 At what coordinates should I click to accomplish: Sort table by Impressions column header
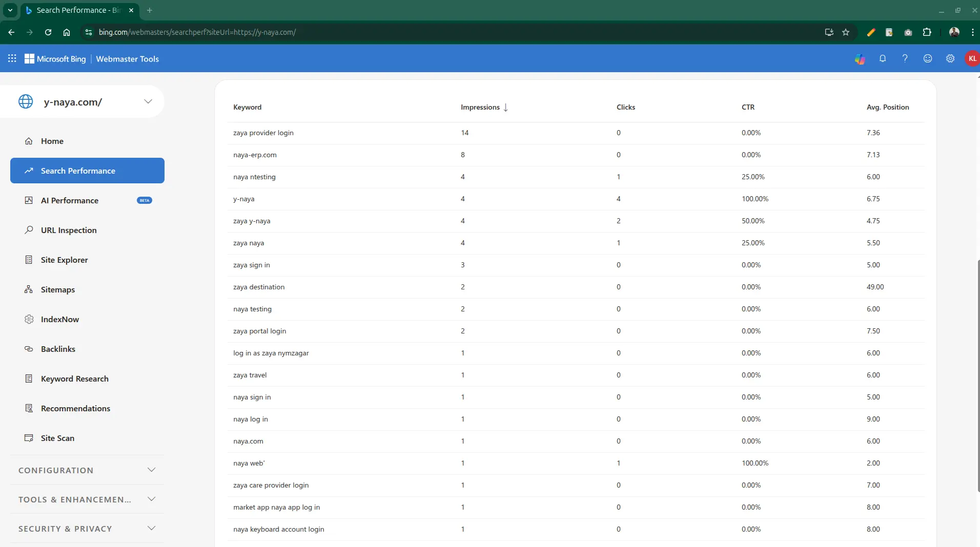pos(480,107)
